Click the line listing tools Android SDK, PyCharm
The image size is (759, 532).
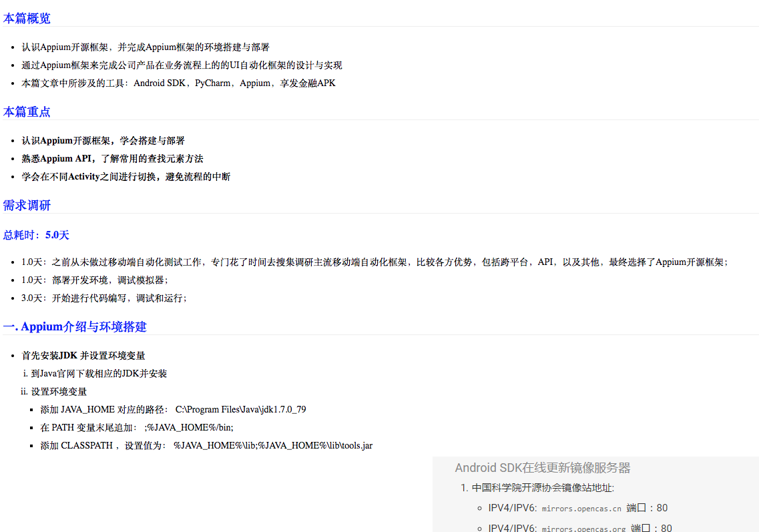coord(178,83)
